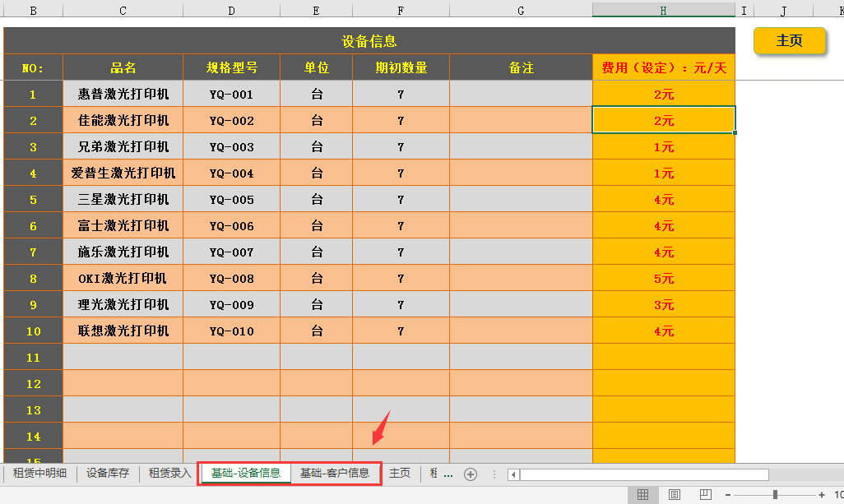The height and width of the screenshot is (504, 844).
Task: Select column C header
Action: [123, 10]
